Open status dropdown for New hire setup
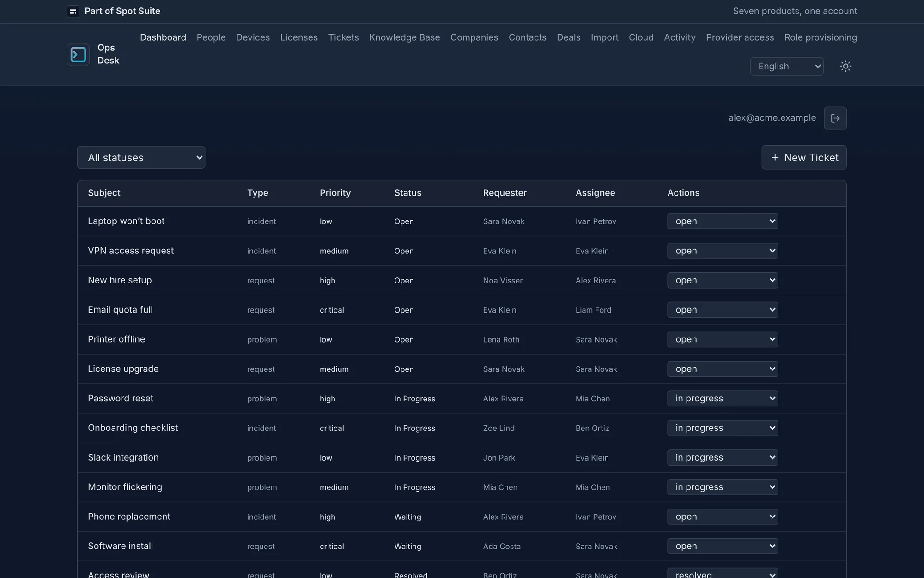924x578 pixels. 723,280
